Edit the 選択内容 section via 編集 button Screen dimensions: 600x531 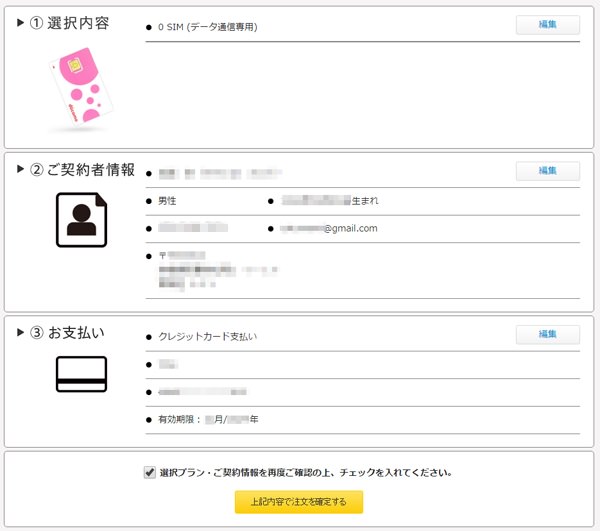(548, 25)
